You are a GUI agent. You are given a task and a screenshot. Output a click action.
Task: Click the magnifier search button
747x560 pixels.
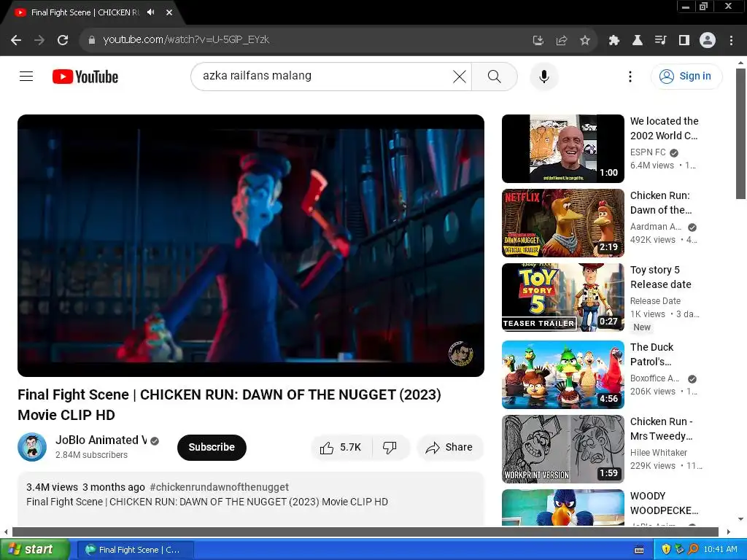(x=494, y=76)
